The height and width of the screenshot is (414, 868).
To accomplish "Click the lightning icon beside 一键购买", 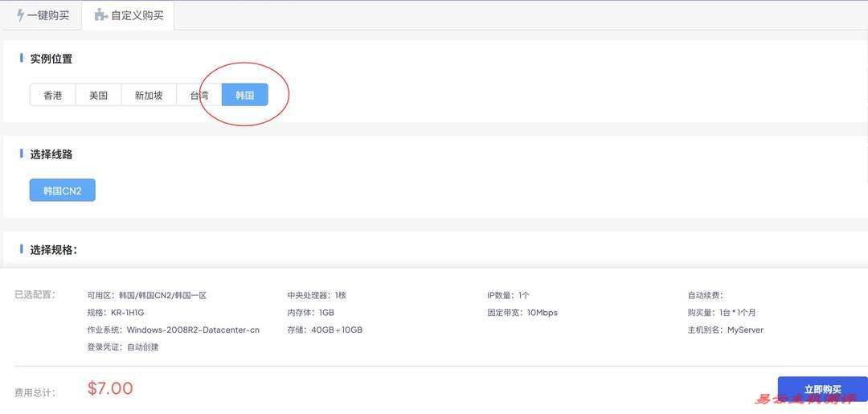I will pos(20,15).
